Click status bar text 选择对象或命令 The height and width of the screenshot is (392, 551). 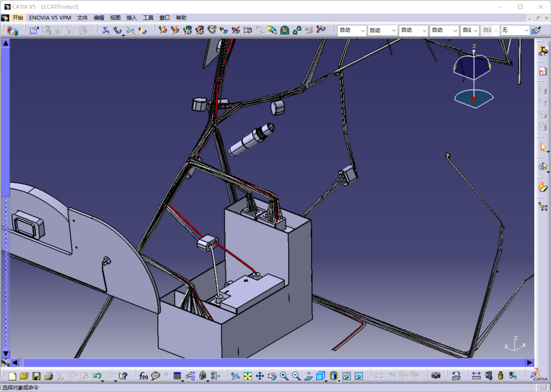click(20, 387)
